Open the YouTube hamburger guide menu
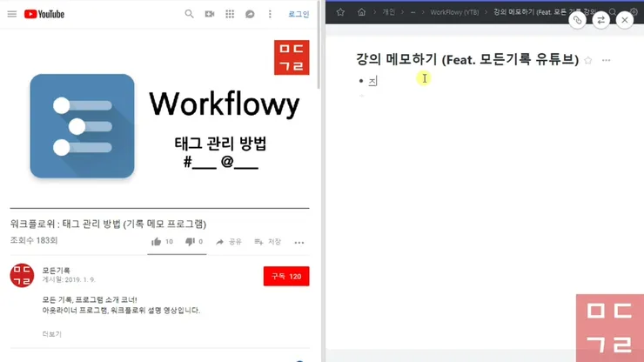The image size is (644, 362). point(12,14)
